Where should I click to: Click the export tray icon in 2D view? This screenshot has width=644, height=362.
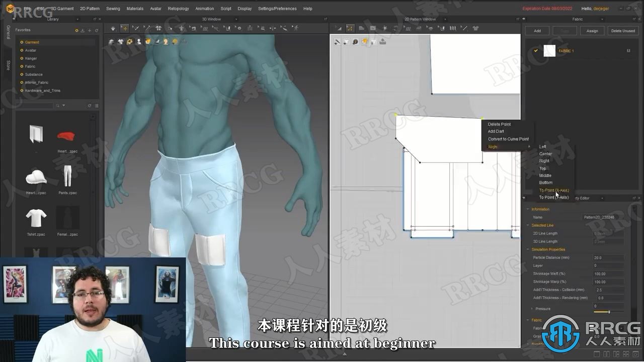(383, 42)
